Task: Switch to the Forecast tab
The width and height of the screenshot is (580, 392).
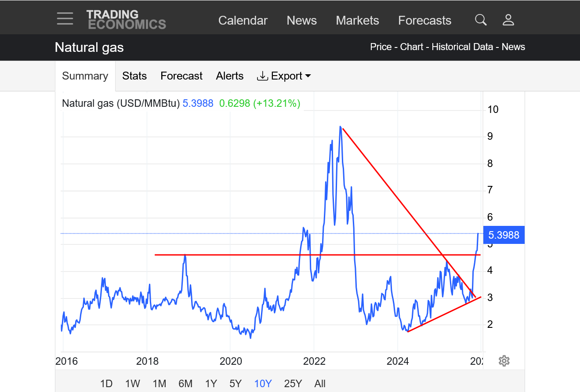Action: [x=181, y=76]
